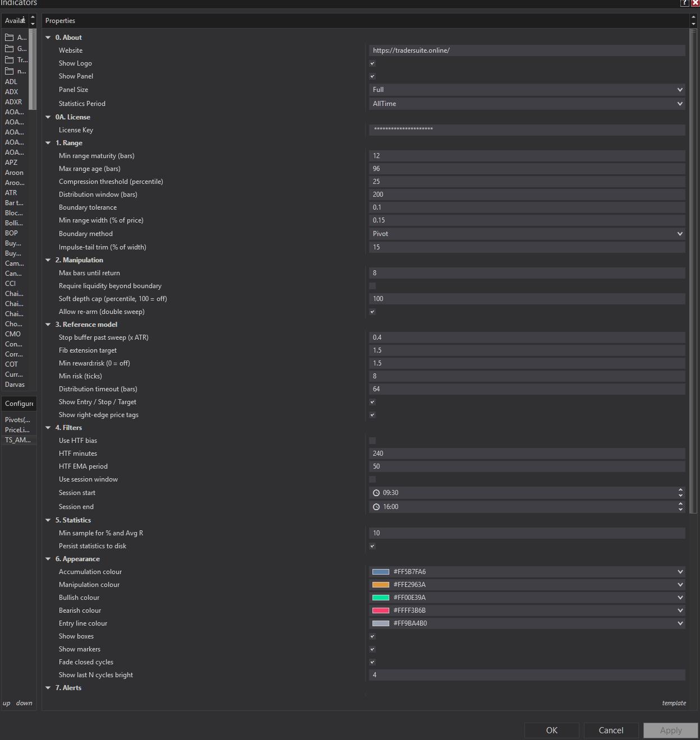Screen dimensions: 700x740
Task: Select the configured Pivots indicator
Action: coord(18,420)
